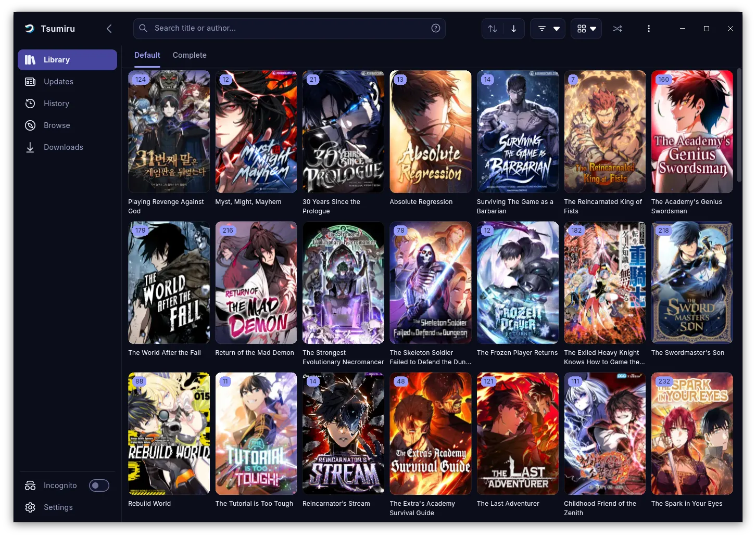Open the grid layout dropdown
This screenshot has width=756, height=537.
pyautogui.click(x=586, y=29)
